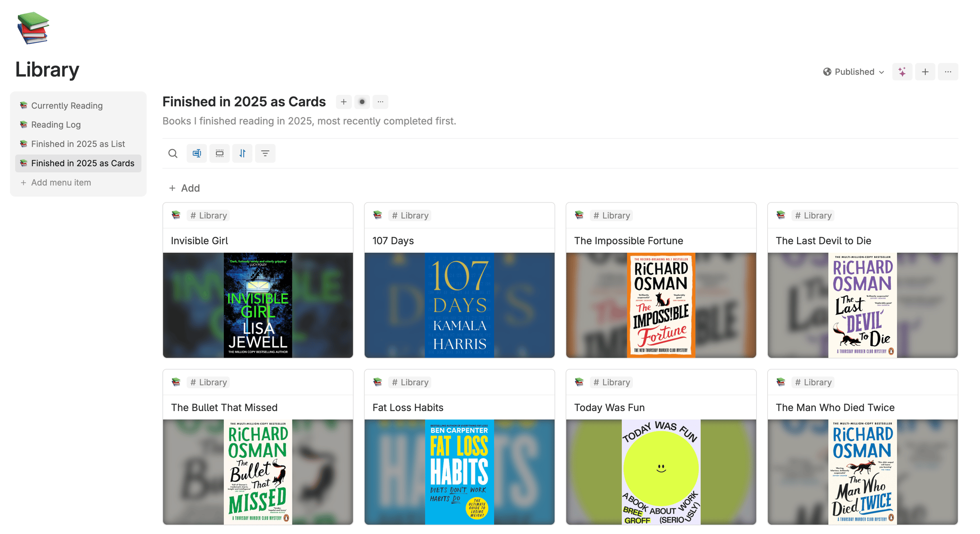This screenshot has width=980, height=534.
Task: Open the Invisible Girl book cover
Action: click(258, 305)
